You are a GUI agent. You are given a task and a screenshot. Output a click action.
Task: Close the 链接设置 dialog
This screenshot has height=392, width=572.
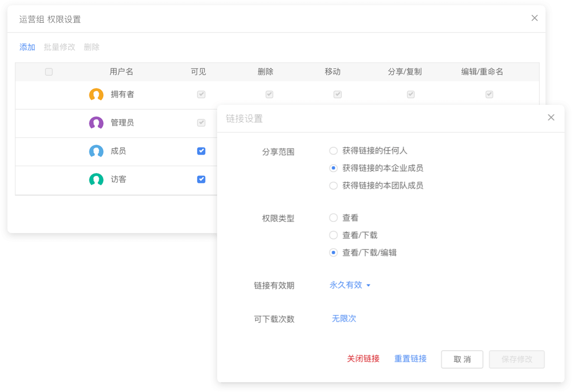coord(551,118)
